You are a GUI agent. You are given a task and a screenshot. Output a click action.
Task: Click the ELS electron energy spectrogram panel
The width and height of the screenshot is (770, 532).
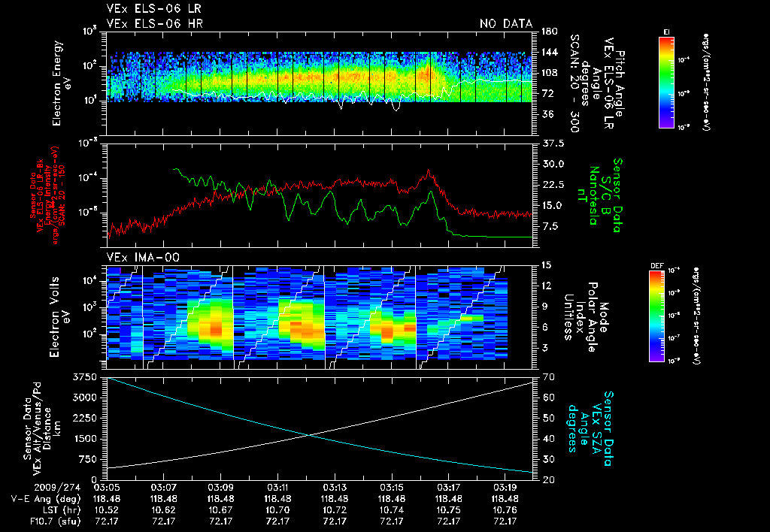coord(320,83)
